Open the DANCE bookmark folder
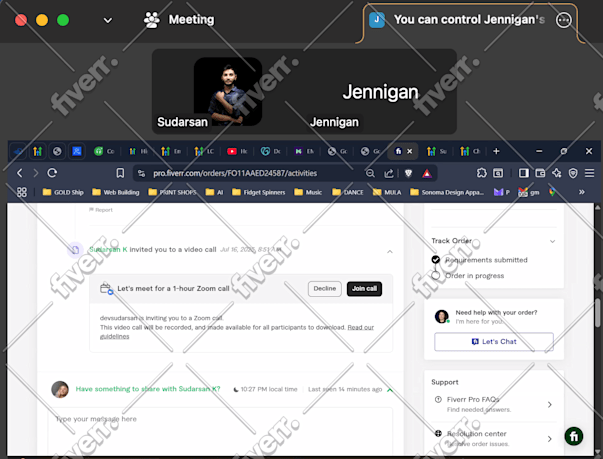 (x=348, y=192)
